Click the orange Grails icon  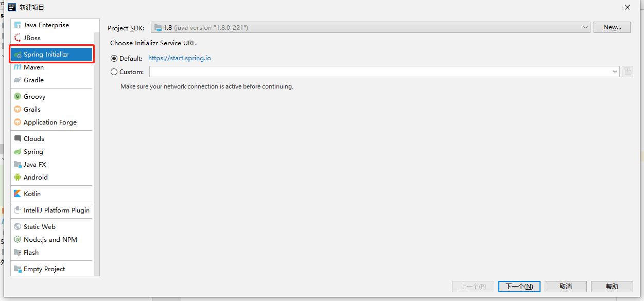pos(18,109)
